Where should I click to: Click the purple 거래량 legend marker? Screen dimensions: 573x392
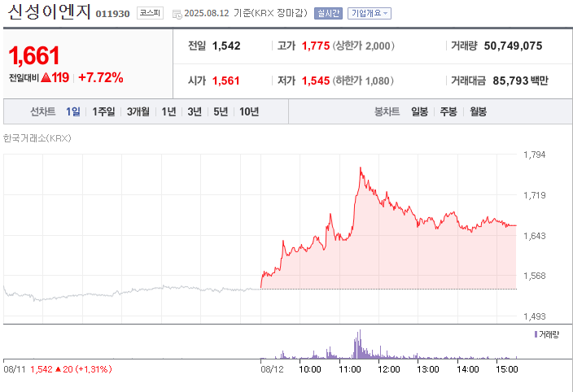tap(536, 334)
